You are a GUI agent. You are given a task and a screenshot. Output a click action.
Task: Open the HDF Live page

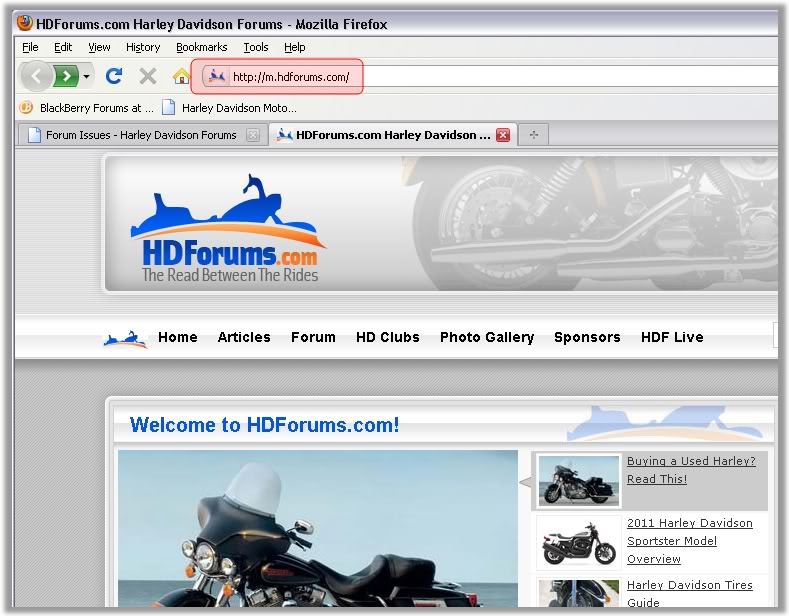point(672,337)
